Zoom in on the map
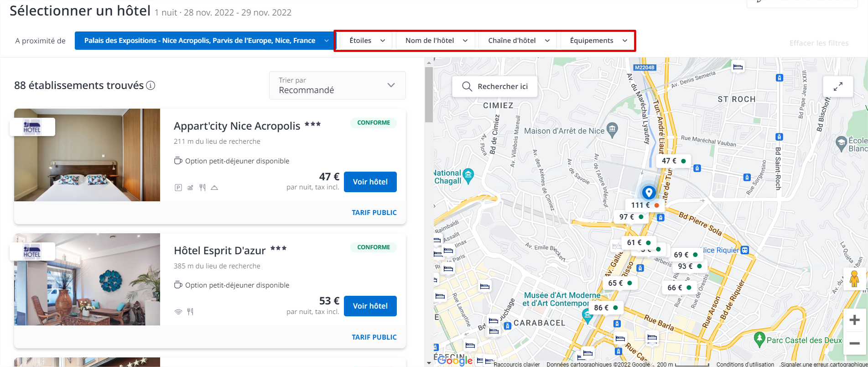The height and width of the screenshot is (367, 868). (854, 320)
